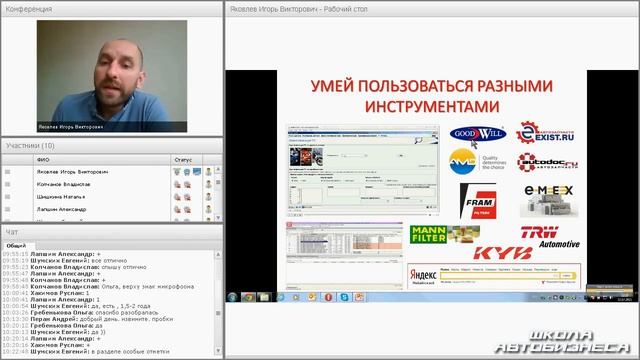This screenshot has height=360, width=640.
Task: Click second status icon for Колчанов Владислав
Action: [x=187, y=184]
